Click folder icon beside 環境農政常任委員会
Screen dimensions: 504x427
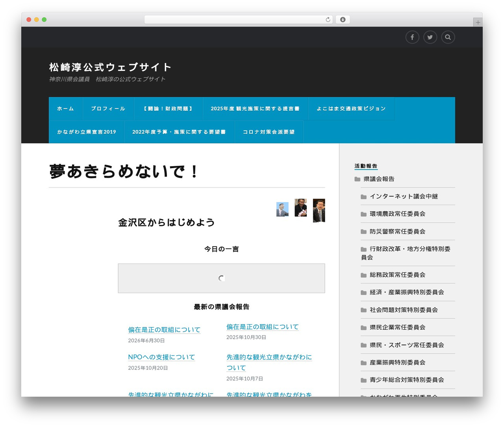364,214
